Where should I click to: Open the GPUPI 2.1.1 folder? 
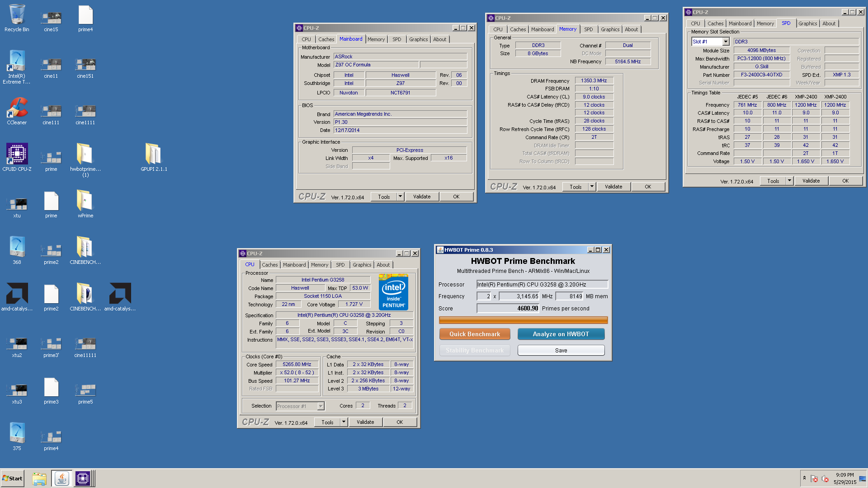(154, 157)
